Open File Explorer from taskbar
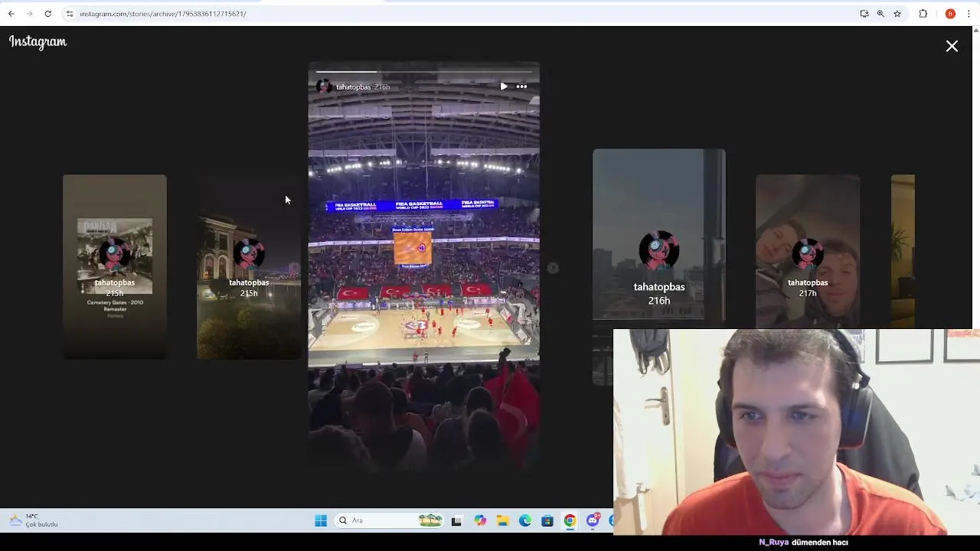Screen dimensions: 980x551 [x=503, y=521]
